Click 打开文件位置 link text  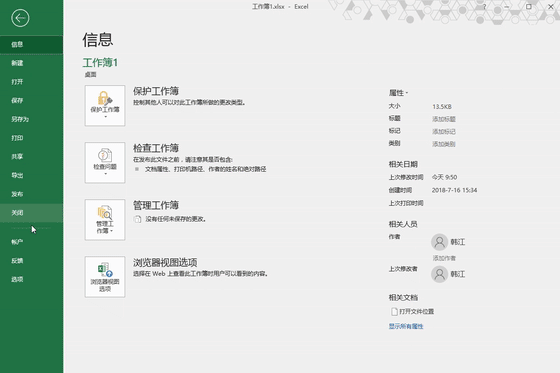point(416,312)
